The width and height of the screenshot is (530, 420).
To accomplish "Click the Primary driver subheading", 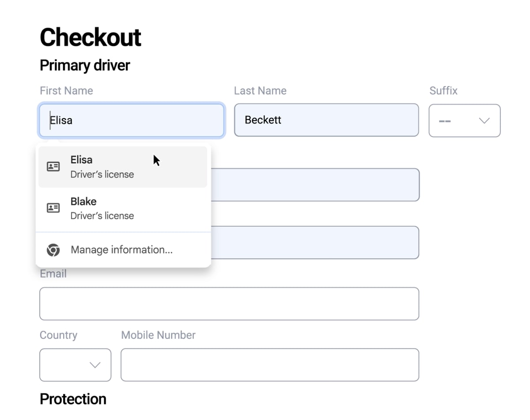I will coord(85,65).
